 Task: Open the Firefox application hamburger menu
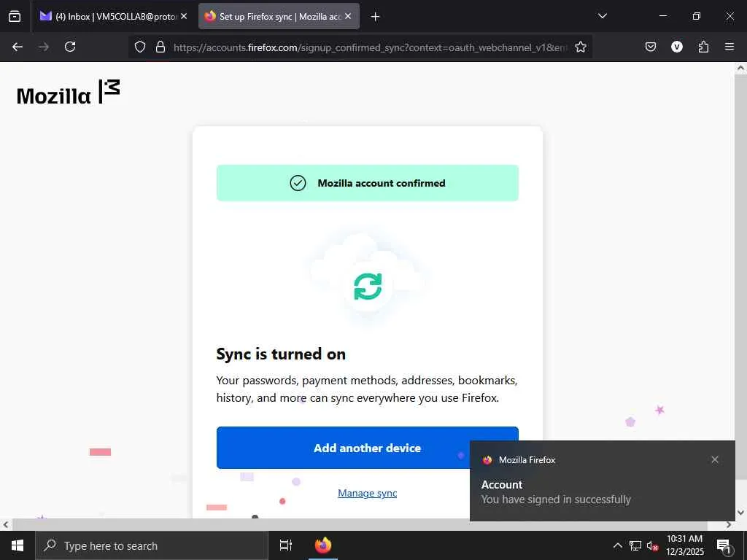click(x=729, y=47)
